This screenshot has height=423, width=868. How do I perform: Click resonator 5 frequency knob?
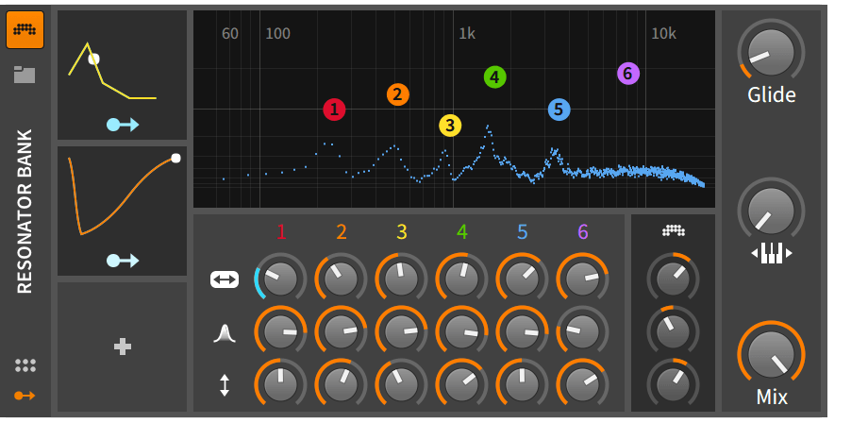tap(522, 279)
